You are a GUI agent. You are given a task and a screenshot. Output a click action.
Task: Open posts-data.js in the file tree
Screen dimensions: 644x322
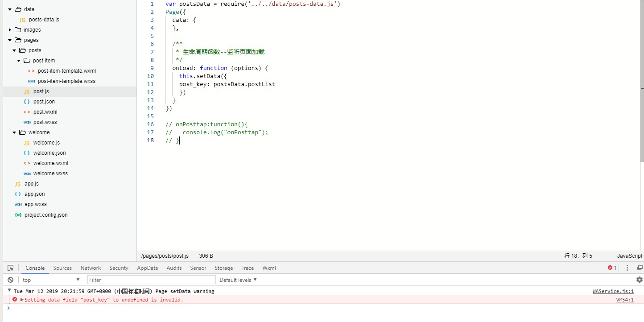coord(44,20)
